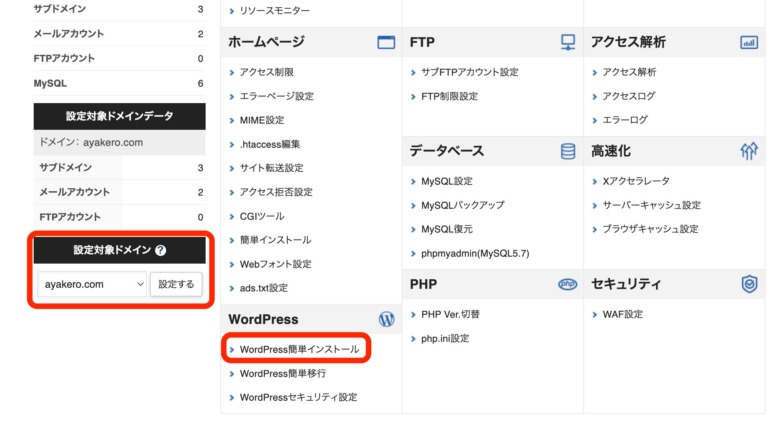Open MySQL復元 link
The height and width of the screenshot is (427, 780).
pyautogui.click(x=447, y=229)
